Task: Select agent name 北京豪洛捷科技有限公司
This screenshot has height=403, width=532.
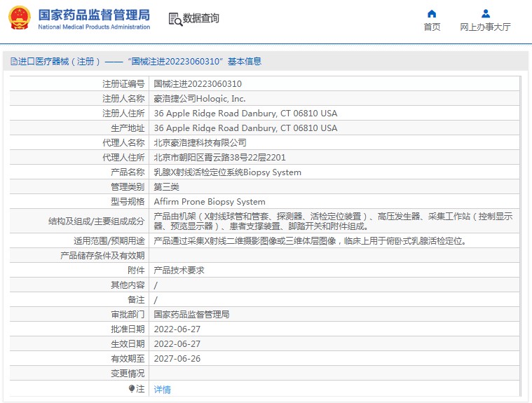Action: click(x=200, y=143)
